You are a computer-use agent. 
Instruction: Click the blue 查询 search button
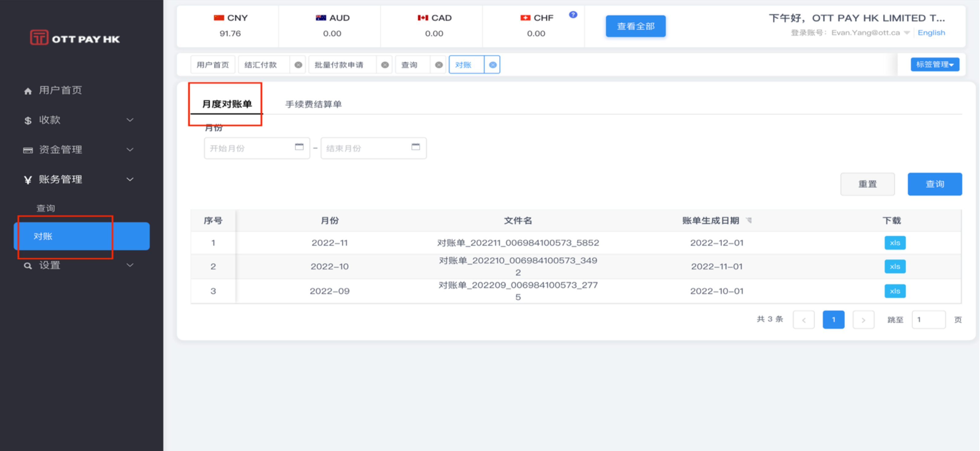(x=935, y=184)
